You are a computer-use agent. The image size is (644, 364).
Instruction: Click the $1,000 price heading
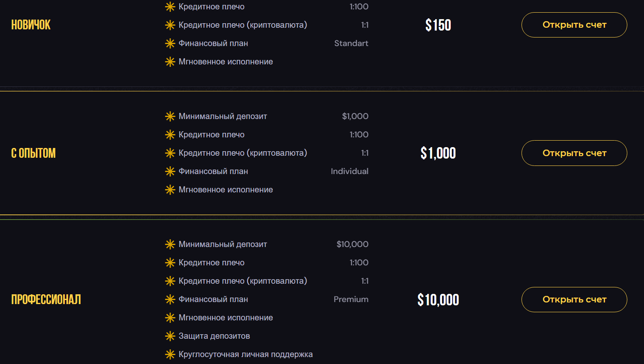pos(438,153)
